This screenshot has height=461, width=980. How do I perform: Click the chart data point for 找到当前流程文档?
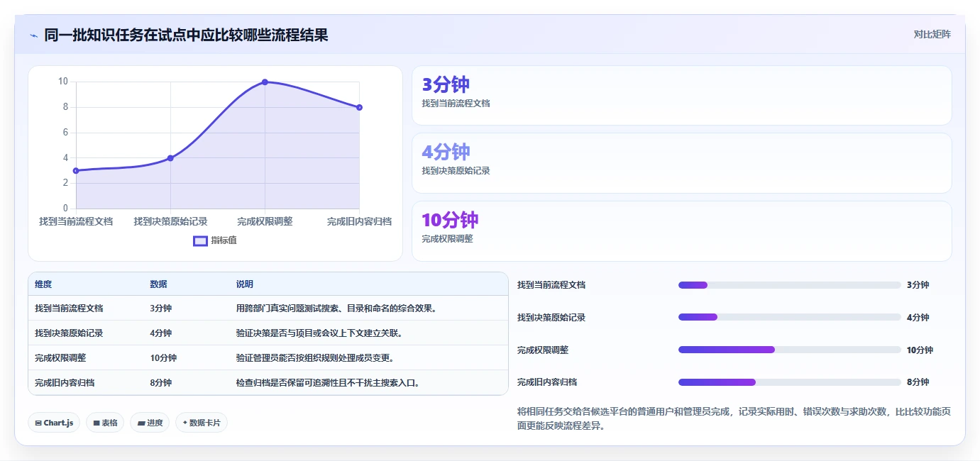(76, 170)
